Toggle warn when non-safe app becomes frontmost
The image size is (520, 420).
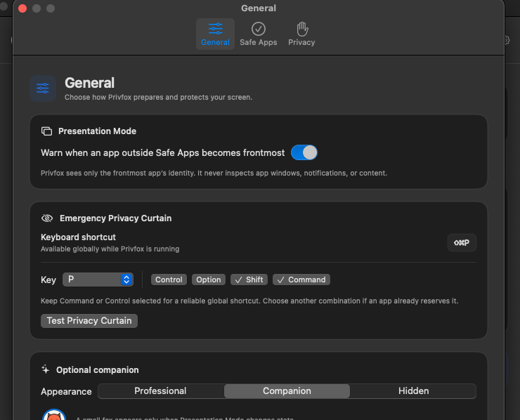[x=304, y=152]
